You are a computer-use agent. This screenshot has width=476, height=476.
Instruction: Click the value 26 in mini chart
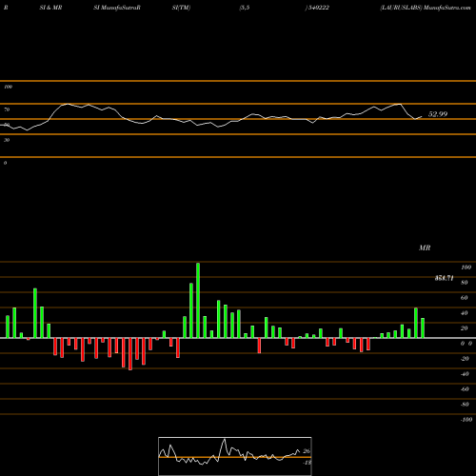tap(307, 451)
